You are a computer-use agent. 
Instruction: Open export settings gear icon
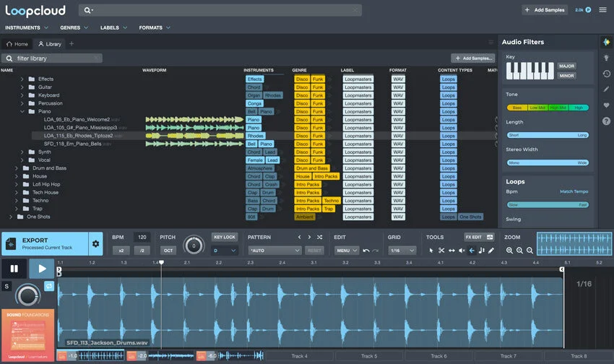click(x=95, y=244)
